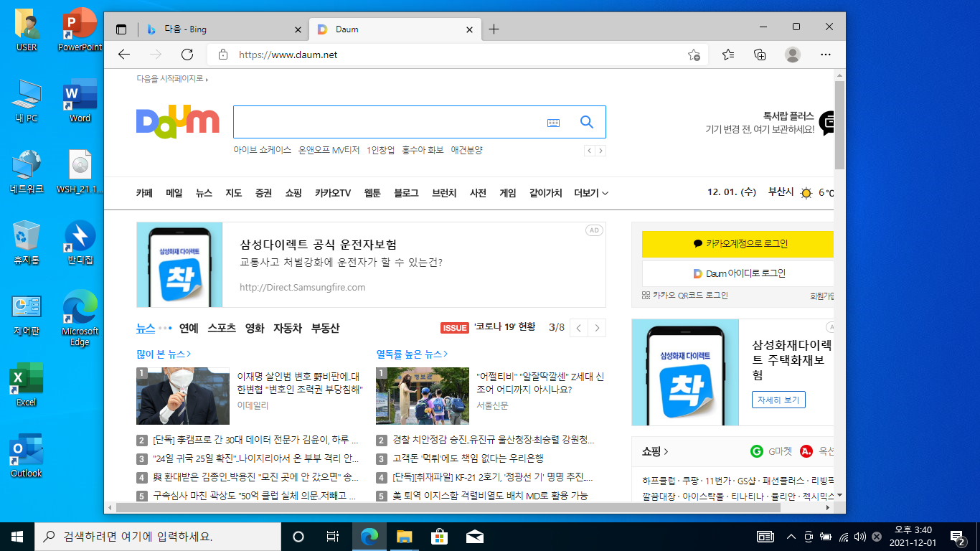Screen dimensions: 980x551
Task: Open headline 고객돈 '먹튀'에도 책임 없다는 우리은행
Action: 468,458
